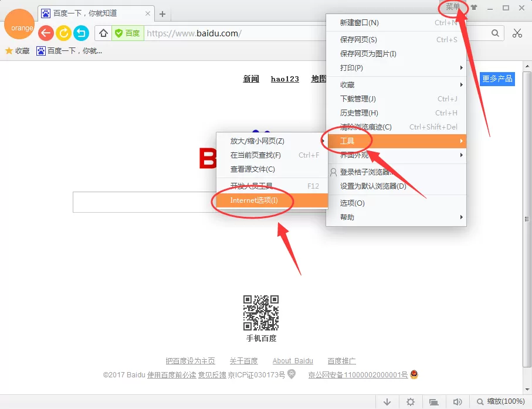Click the 意见反馈 link
This screenshot has height=409, width=532.
[212, 375]
